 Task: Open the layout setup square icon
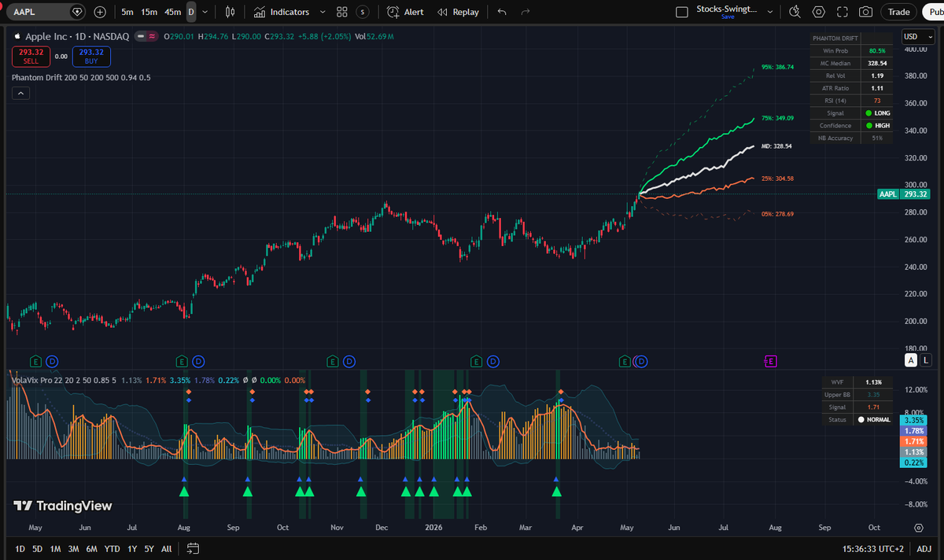(x=682, y=12)
